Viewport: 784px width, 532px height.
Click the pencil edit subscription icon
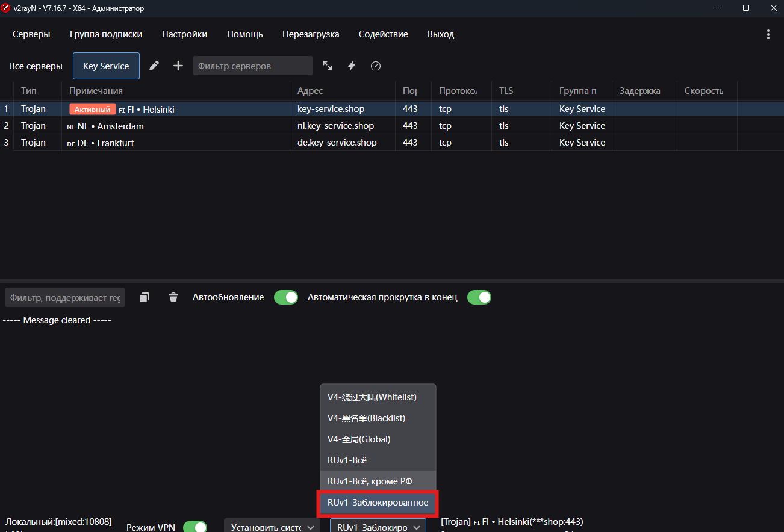[x=154, y=66]
